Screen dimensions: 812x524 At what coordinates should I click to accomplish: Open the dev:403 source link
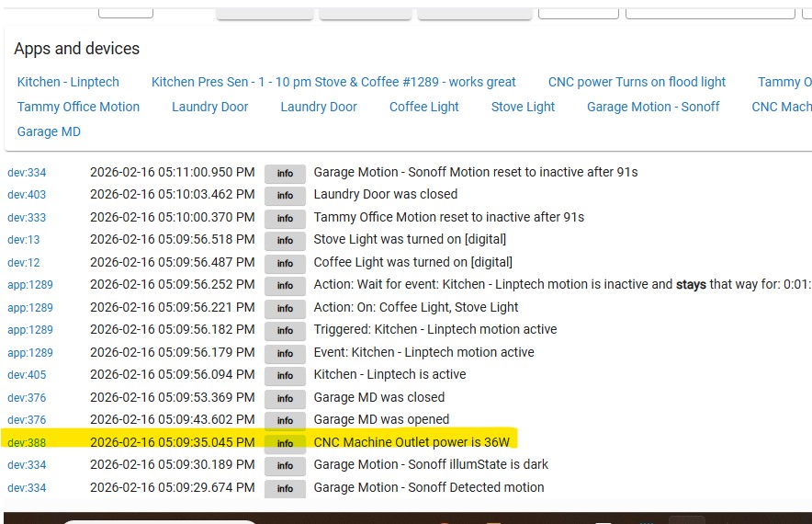click(27, 195)
